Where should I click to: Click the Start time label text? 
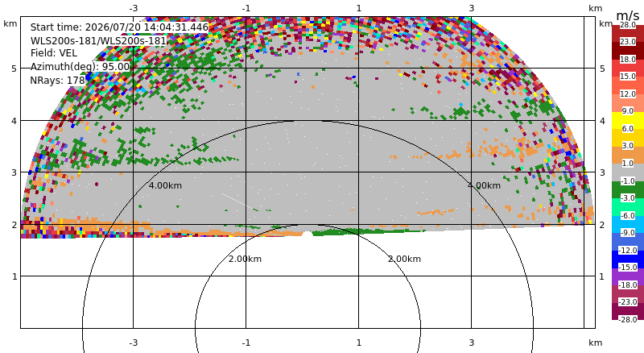(119, 27)
